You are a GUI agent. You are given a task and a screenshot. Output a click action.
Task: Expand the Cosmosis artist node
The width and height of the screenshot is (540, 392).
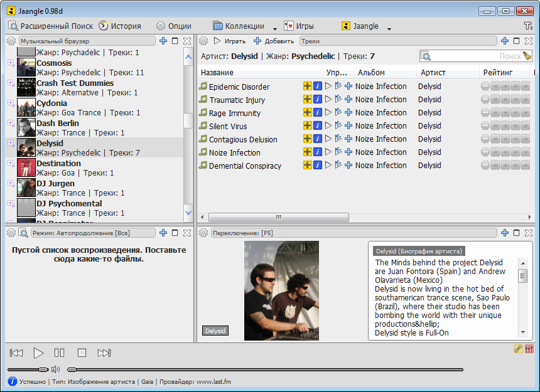(11, 63)
